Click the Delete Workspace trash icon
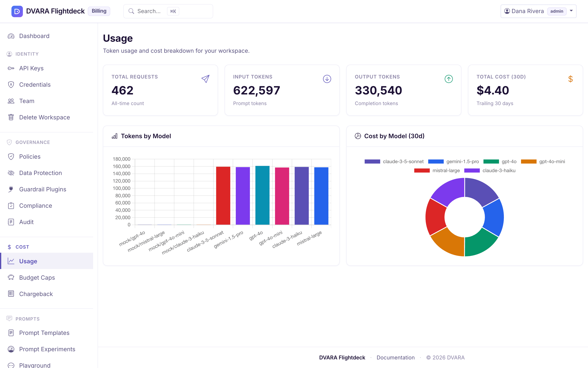 coord(11,117)
